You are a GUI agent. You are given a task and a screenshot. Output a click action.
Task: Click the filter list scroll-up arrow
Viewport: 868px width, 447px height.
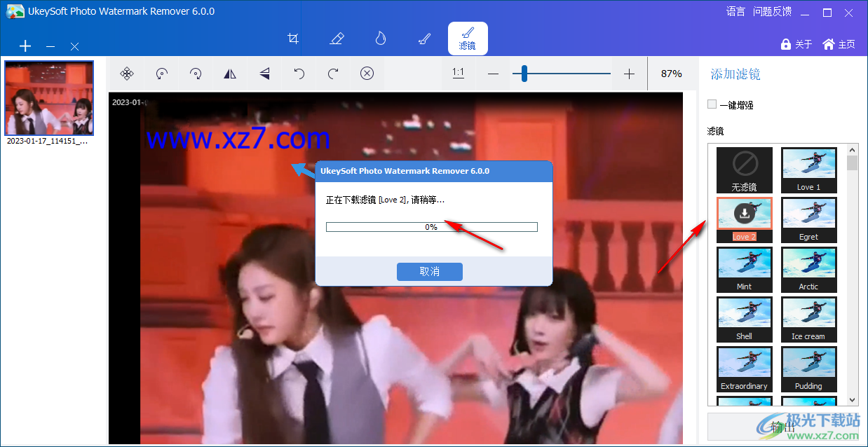tap(853, 149)
